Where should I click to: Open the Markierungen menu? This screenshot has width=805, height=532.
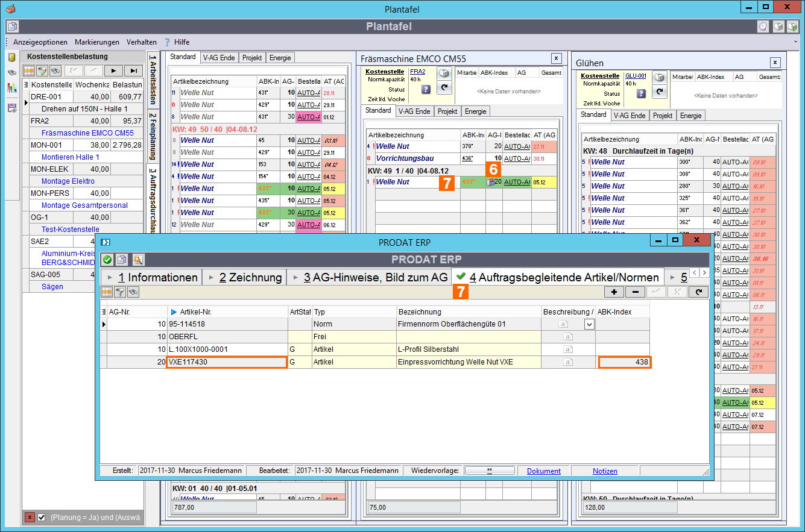(x=97, y=42)
